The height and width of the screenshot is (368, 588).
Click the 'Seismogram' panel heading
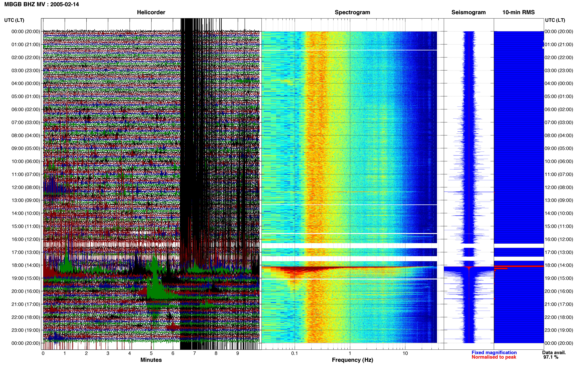(x=468, y=12)
